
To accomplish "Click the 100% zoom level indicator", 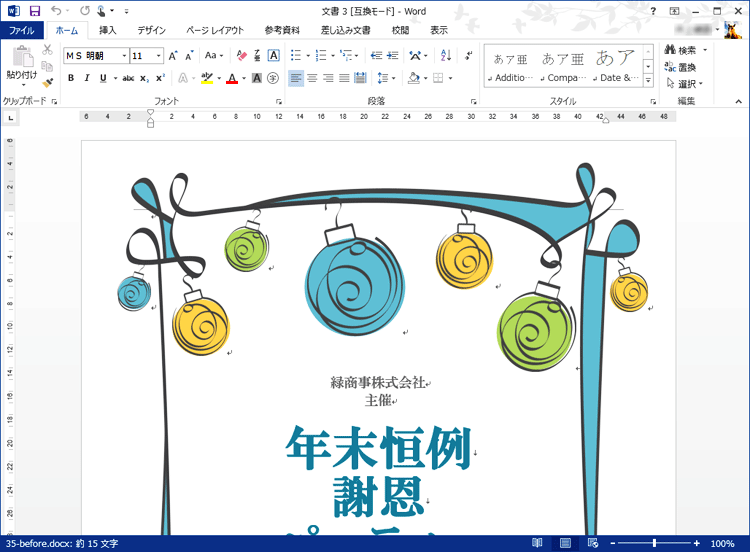I will pos(722,543).
